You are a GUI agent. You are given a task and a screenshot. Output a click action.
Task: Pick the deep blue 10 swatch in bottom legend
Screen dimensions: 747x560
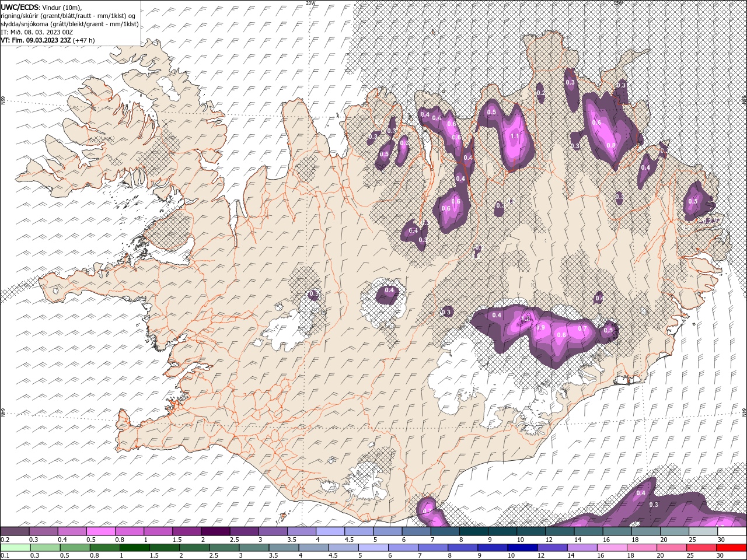tap(521, 548)
